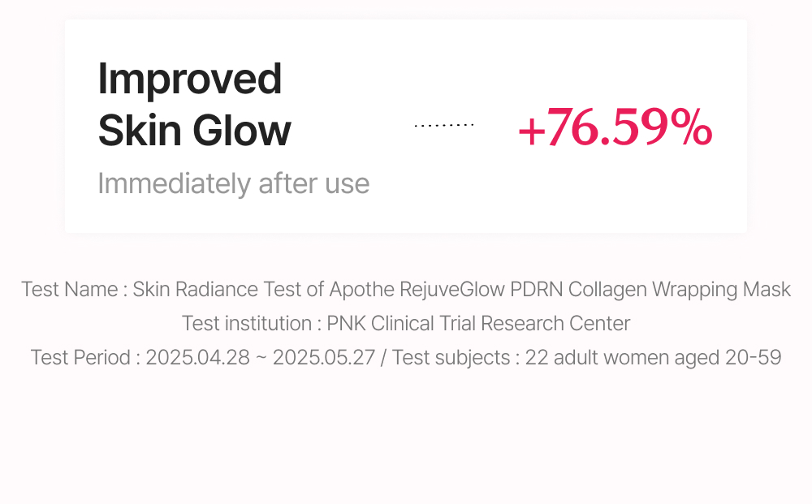This screenshot has height=504, width=812.
Task: Click the "Skin Glow" heading text
Action: coord(194,131)
